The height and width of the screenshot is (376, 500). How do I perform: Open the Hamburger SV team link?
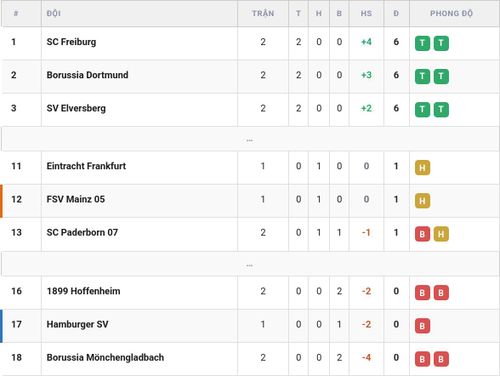click(x=77, y=324)
